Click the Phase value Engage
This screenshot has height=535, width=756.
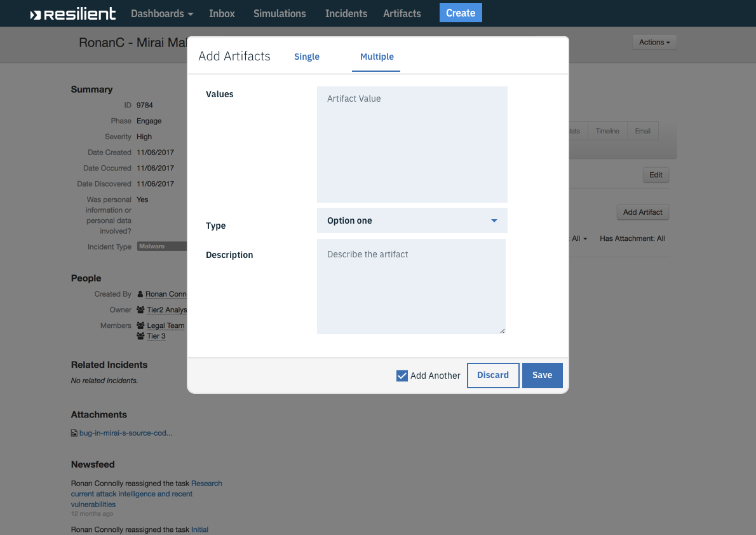point(149,121)
